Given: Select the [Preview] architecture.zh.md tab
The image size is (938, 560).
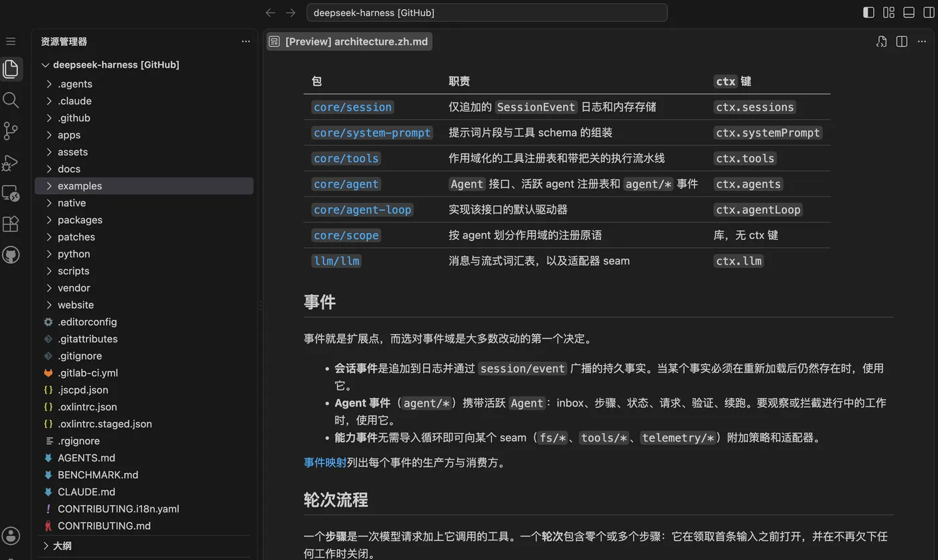Looking at the screenshot, I should 348,42.
